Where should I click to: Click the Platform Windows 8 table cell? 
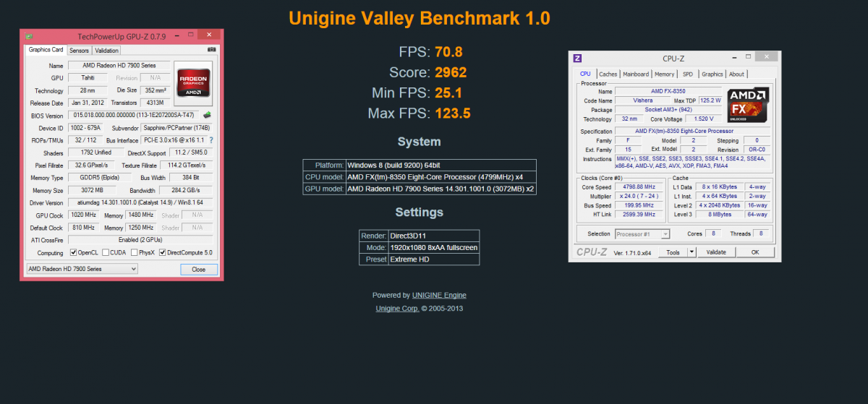[x=441, y=165]
